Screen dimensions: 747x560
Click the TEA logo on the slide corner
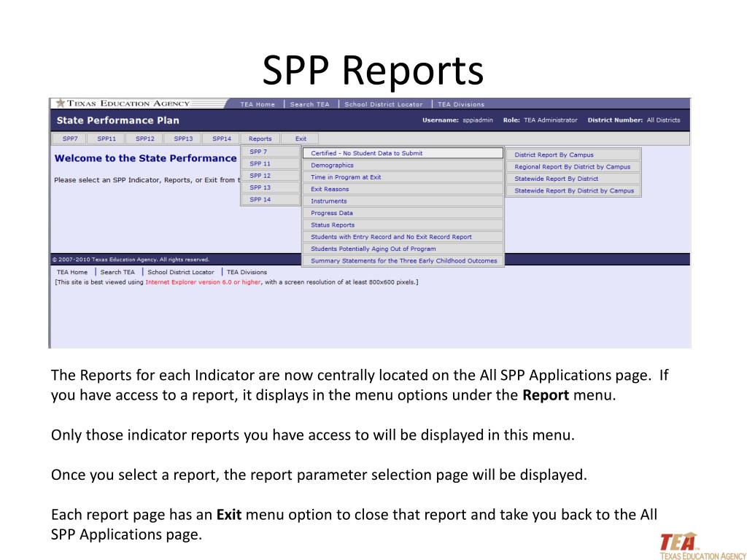click(703, 545)
